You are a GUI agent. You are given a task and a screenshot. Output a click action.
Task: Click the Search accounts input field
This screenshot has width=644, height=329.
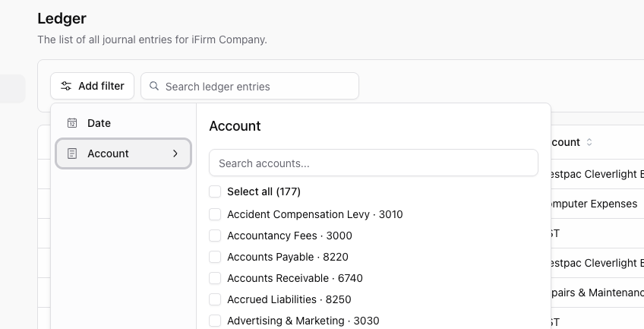pyautogui.click(x=374, y=163)
